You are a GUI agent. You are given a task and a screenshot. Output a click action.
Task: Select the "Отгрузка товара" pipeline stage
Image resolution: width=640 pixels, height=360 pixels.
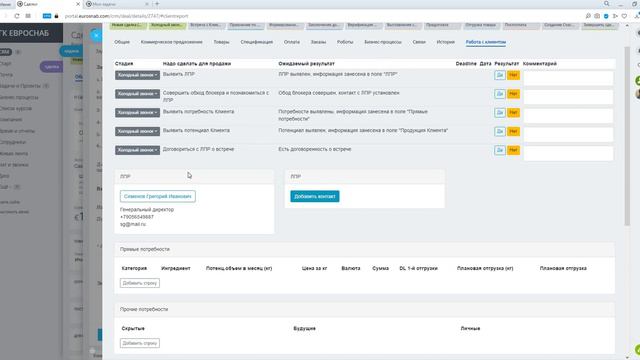click(481, 25)
